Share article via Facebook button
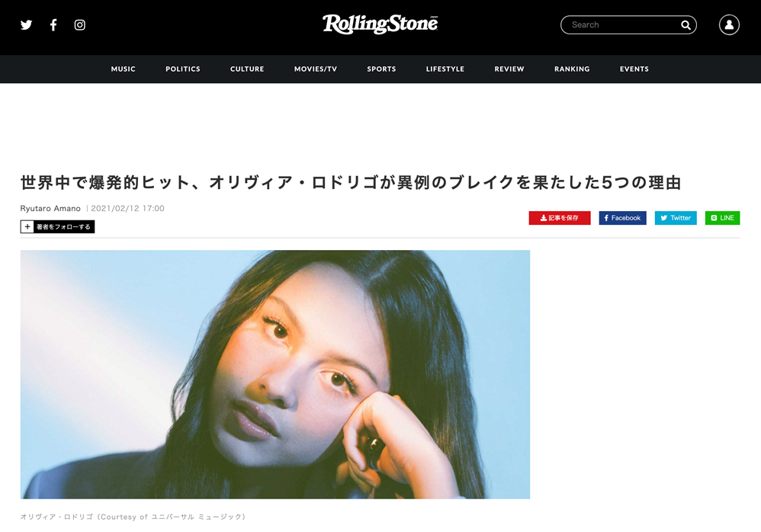 point(622,218)
